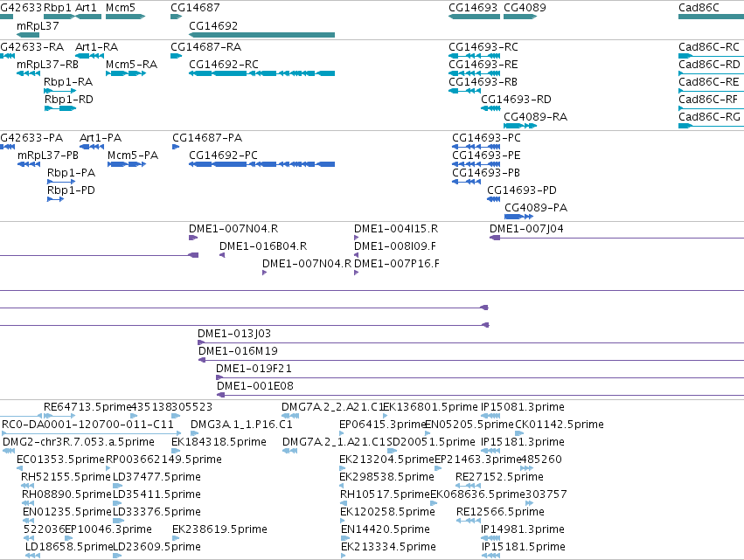Select the DME1-004I15.R clone label
The image size is (744, 560).
(x=396, y=229)
